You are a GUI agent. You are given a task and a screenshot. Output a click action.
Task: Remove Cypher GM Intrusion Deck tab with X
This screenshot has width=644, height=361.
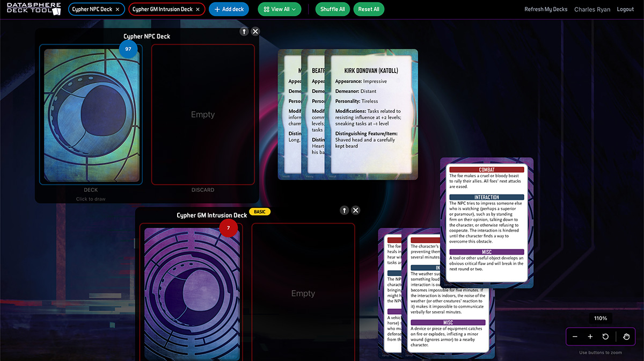pyautogui.click(x=198, y=9)
